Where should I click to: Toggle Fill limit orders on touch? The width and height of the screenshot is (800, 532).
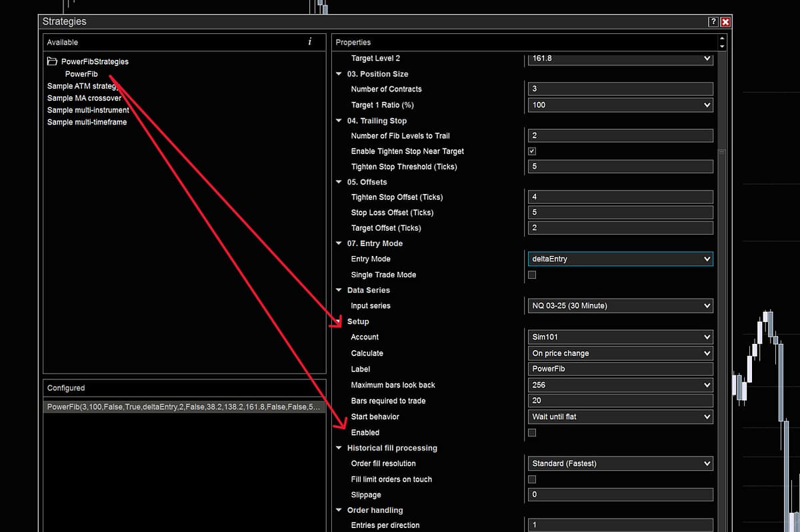(531, 479)
